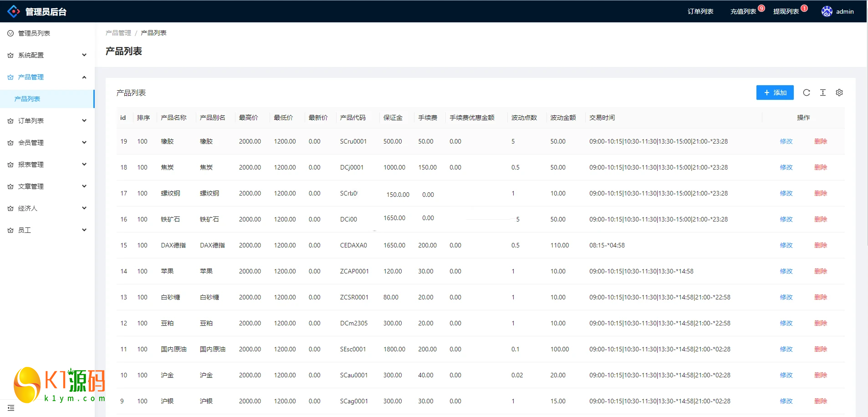
Task: Collapse the 产品管理 sidebar menu
Action: 46,77
